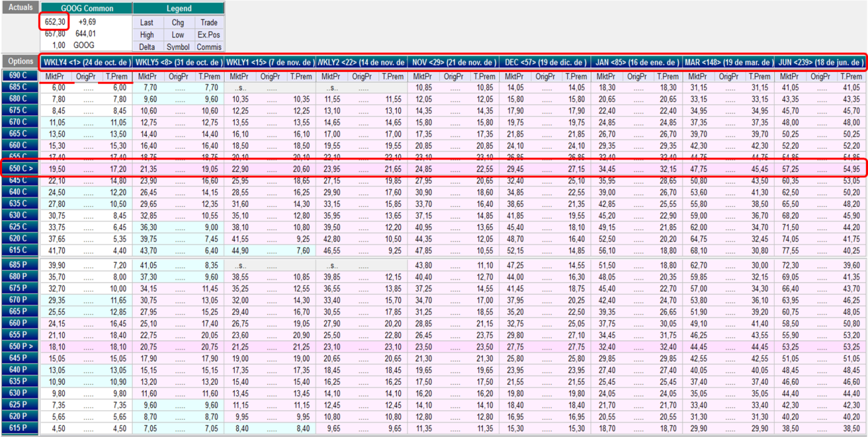This screenshot has height=437, width=868.
Task: Select the 685 P strike row header
Action: 19,266
